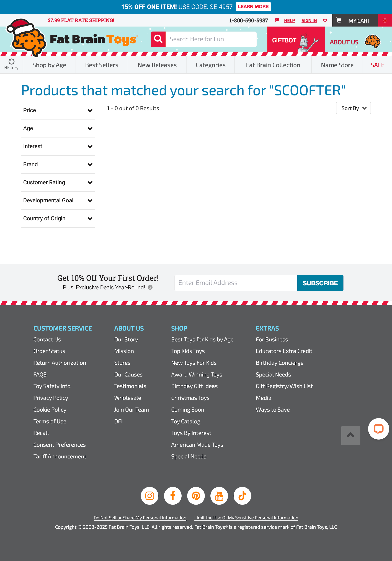Viewport: 392px width, 561px height.
Task: Open the Pinterest social icon
Action: click(x=196, y=495)
